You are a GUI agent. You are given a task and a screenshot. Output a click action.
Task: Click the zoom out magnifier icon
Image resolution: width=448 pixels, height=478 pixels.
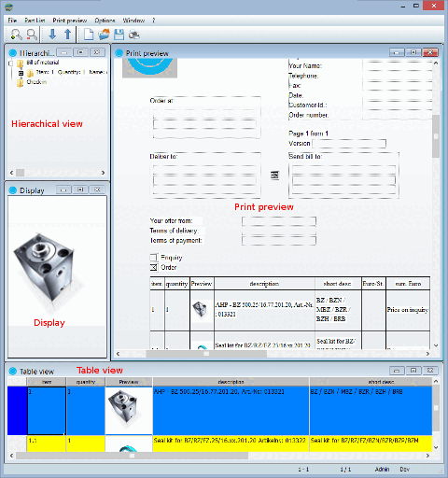(32, 34)
